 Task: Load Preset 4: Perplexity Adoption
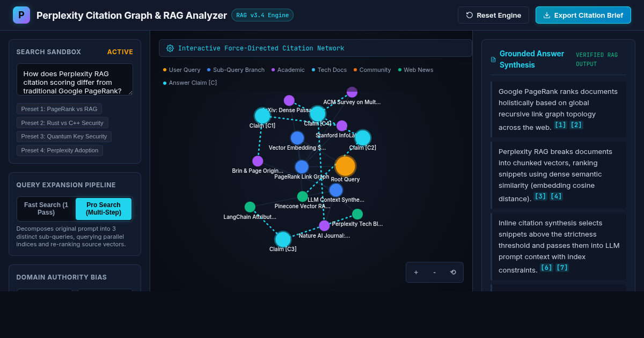[x=60, y=150]
